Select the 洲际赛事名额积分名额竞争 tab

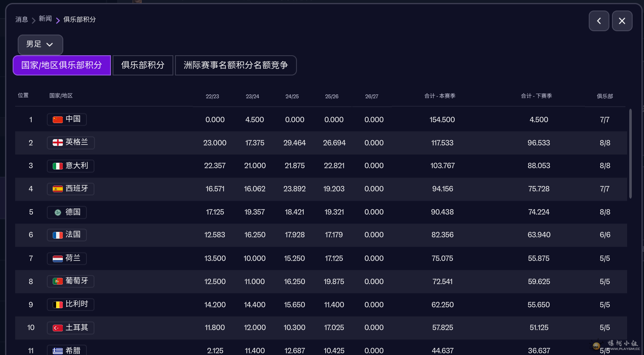[x=236, y=65]
